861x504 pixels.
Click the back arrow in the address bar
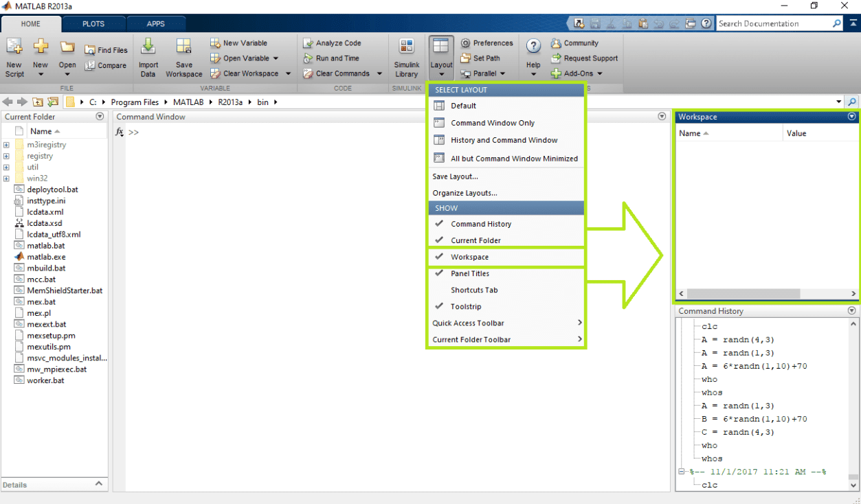(8, 102)
